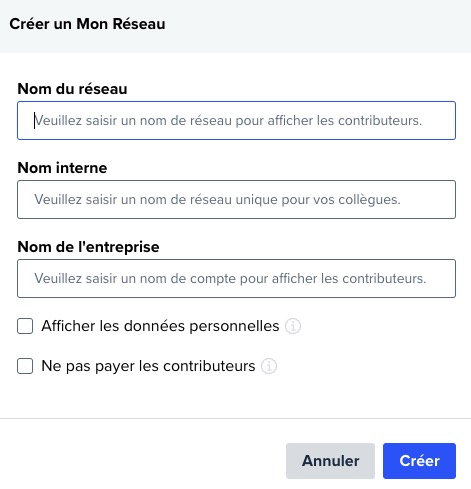The height and width of the screenshot is (489, 471).
Task: Toggle via the Afficher les données personnelles label text
Action: click(x=160, y=326)
